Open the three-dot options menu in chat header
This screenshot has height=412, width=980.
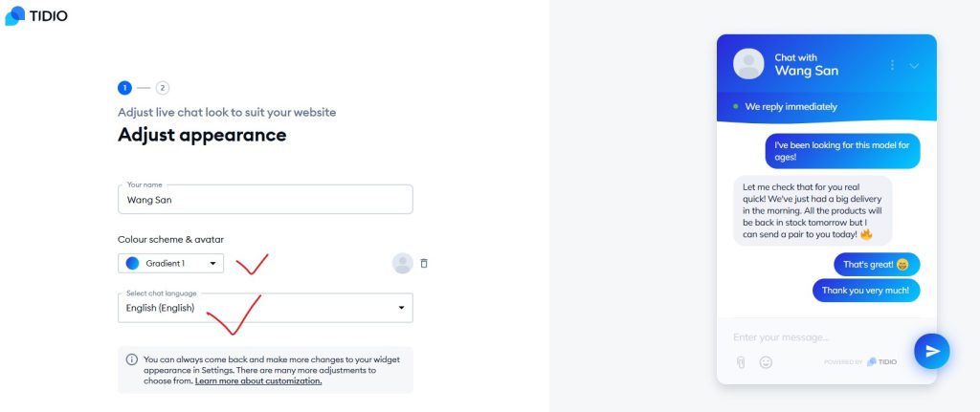click(892, 65)
